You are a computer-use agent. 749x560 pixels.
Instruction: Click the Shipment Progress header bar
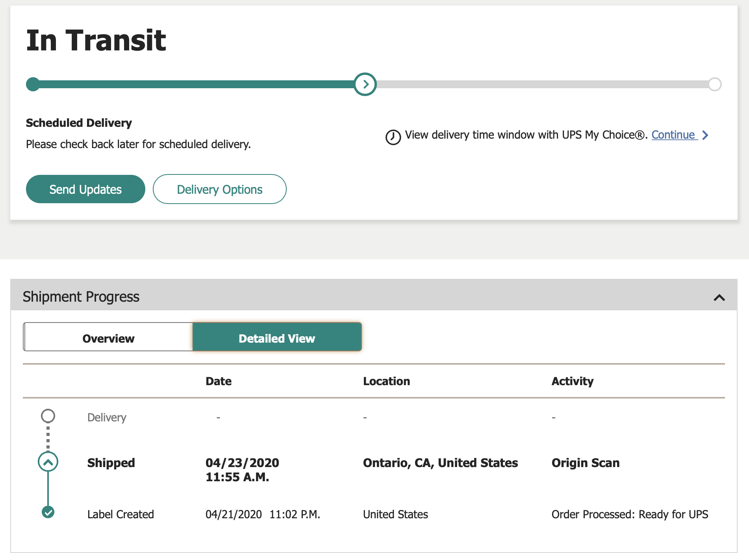point(354,296)
